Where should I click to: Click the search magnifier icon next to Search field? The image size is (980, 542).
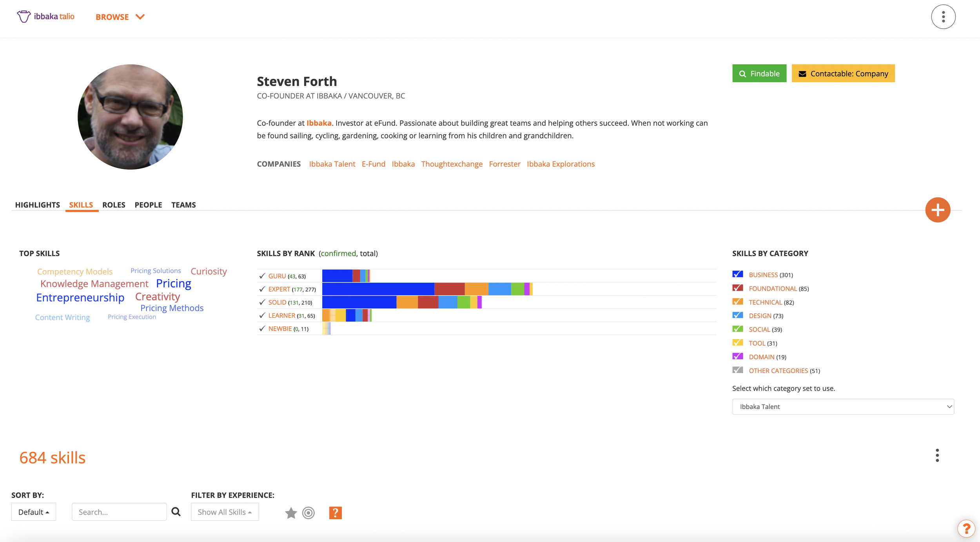click(x=176, y=512)
